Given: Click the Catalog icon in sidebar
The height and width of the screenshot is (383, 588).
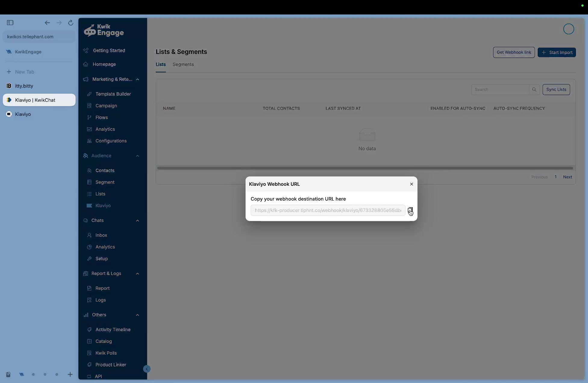Looking at the screenshot, I should 89,341.
